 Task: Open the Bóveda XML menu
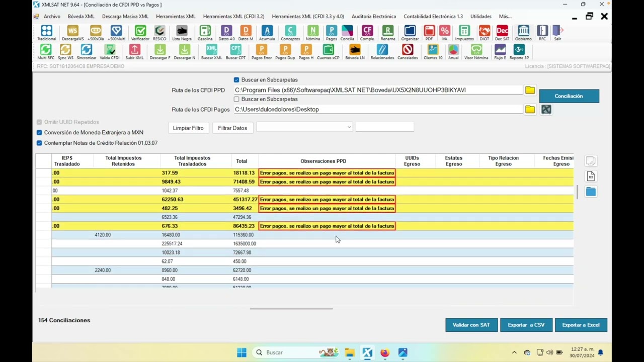[81, 17]
